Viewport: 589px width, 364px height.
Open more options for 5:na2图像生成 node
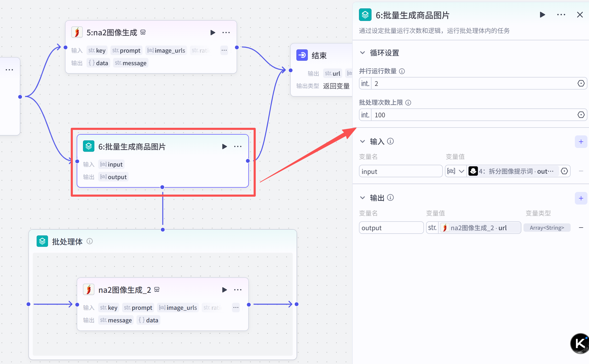click(x=226, y=33)
